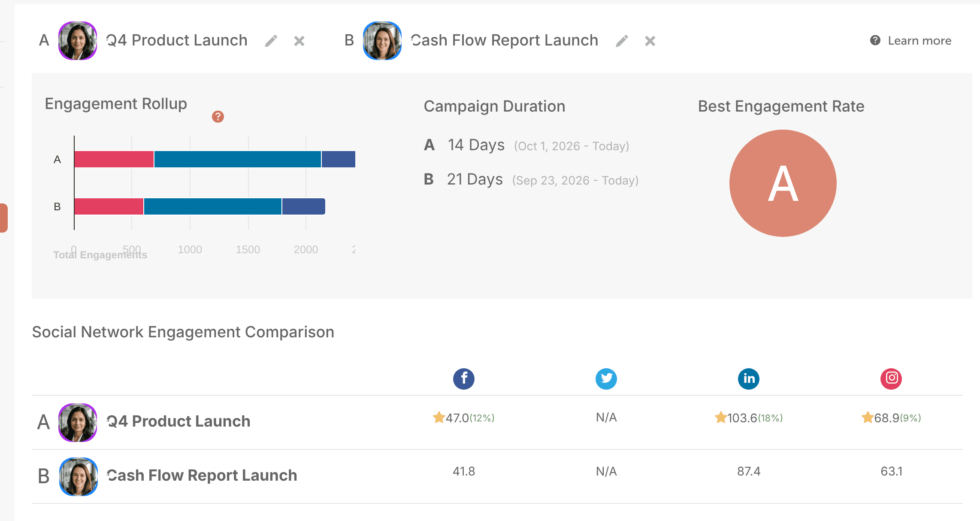Click Cash Flow Report Launch row title in table
The width and height of the screenshot is (980, 521).
pyautogui.click(x=202, y=476)
